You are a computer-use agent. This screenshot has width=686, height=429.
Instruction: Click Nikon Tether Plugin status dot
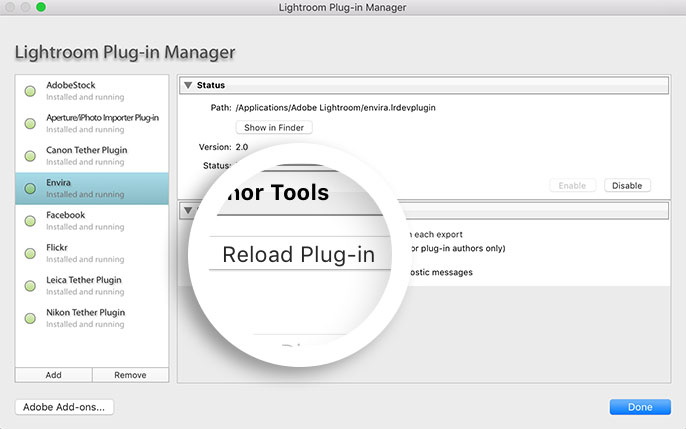tap(30, 318)
